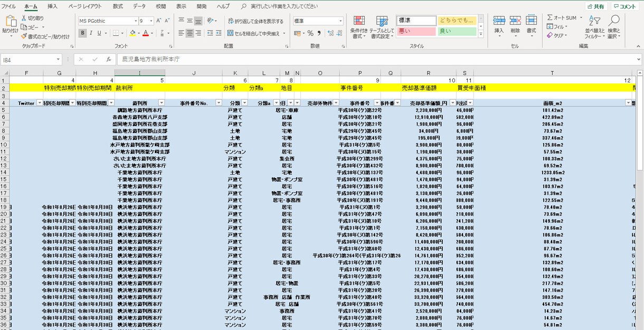Click the Clear (クリア) button
The height and width of the screenshot is (330, 644).
557,35
